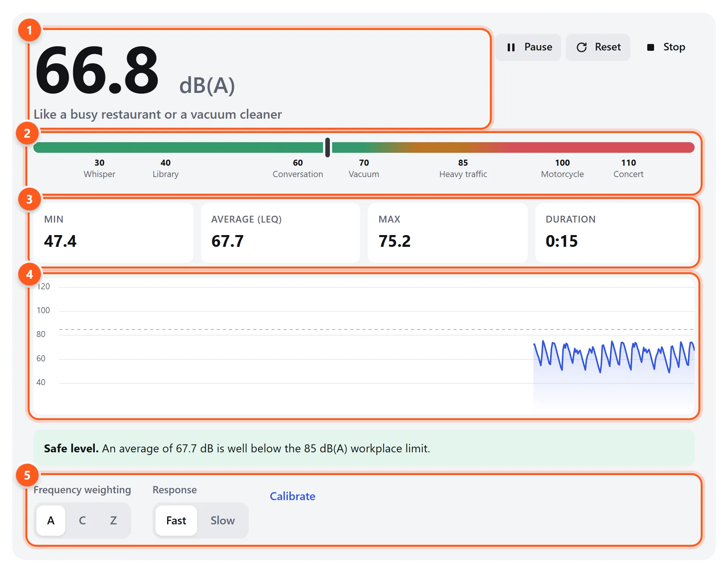Screen dimensions: 728x571
Task: Click the dB(A) unit label
Action: tap(207, 85)
